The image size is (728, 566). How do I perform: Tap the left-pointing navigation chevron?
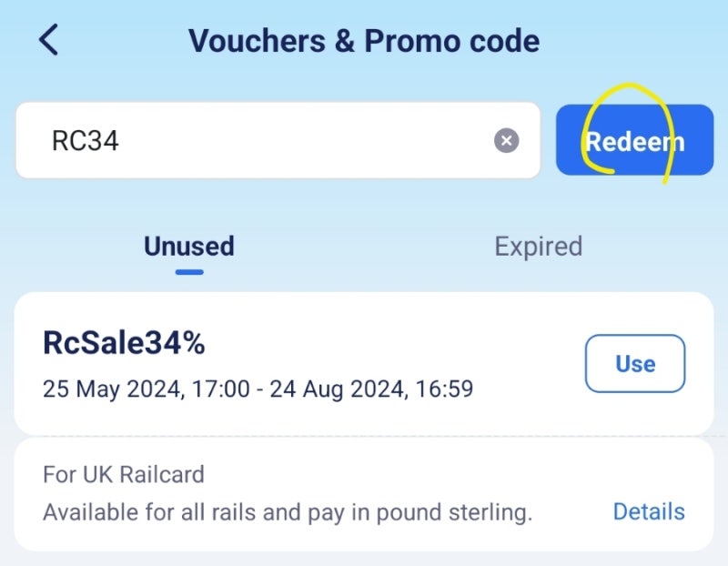point(47,40)
